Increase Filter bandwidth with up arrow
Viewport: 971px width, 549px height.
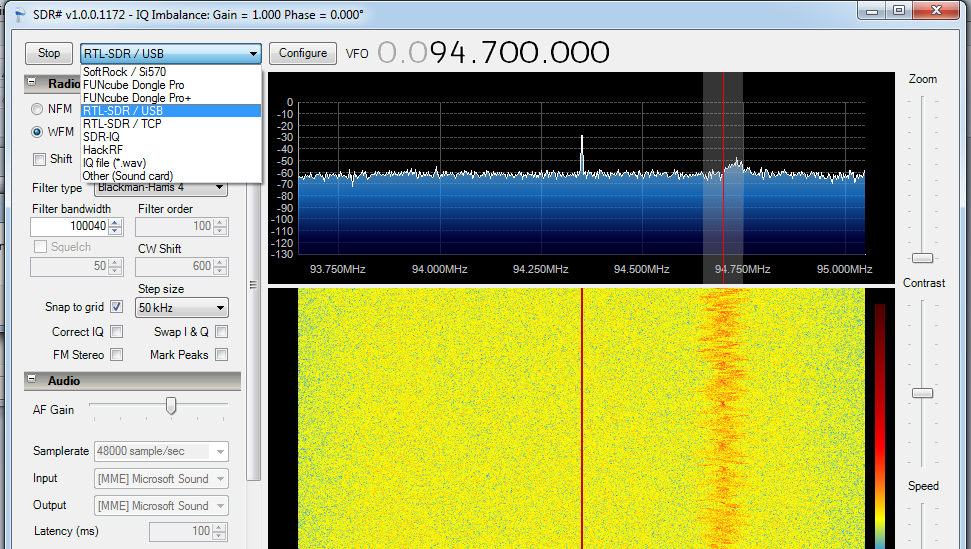115,222
